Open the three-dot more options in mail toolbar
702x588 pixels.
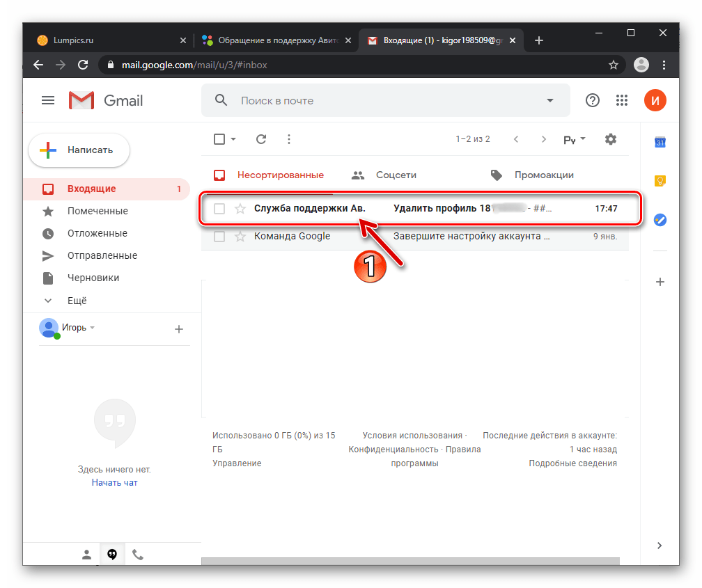(289, 139)
